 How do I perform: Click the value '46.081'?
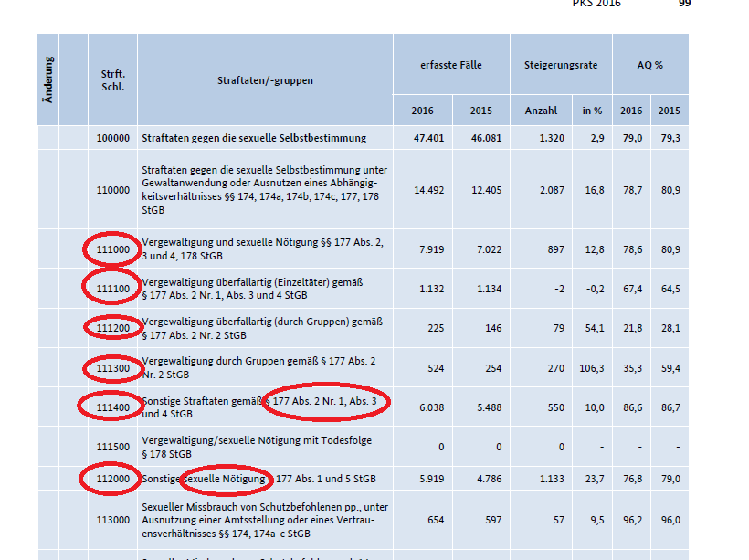[x=486, y=138]
